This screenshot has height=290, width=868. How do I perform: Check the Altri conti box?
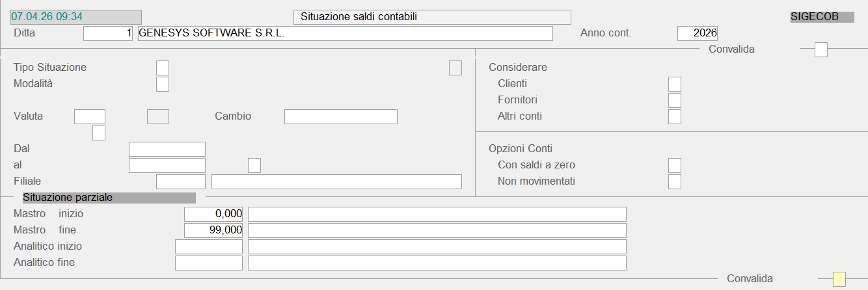[x=675, y=116]
